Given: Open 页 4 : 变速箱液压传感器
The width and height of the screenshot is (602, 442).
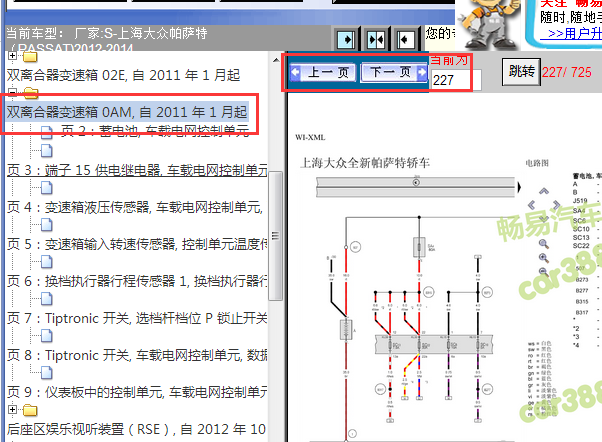Looking at the screenshot, I should pos(135,207).
